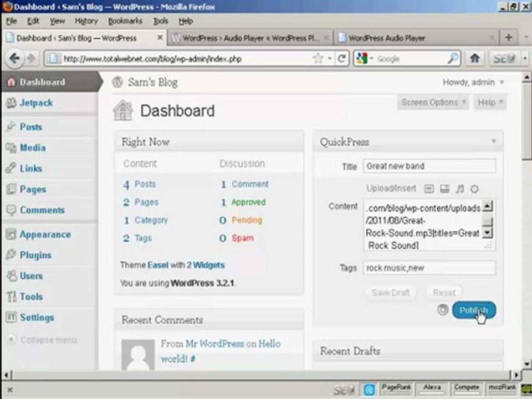Screen dimensions: 532x399
Task: Open the Tools menu icon
Action: click(x=11, y=296)
